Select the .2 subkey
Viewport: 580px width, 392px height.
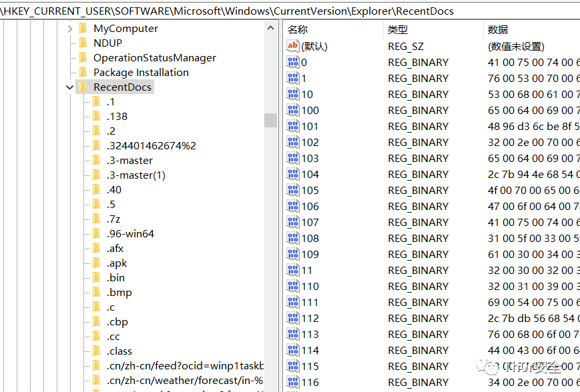[x=111, y=131]
